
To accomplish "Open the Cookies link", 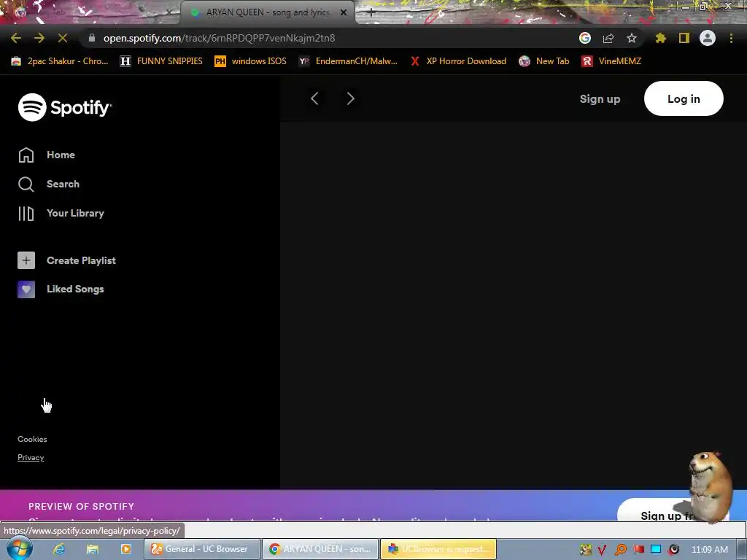I will point(32,439).
